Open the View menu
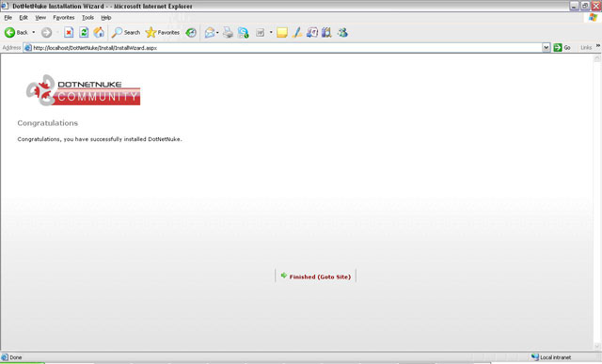Screen dimensions: 602x364 click(x=40, y=18)
